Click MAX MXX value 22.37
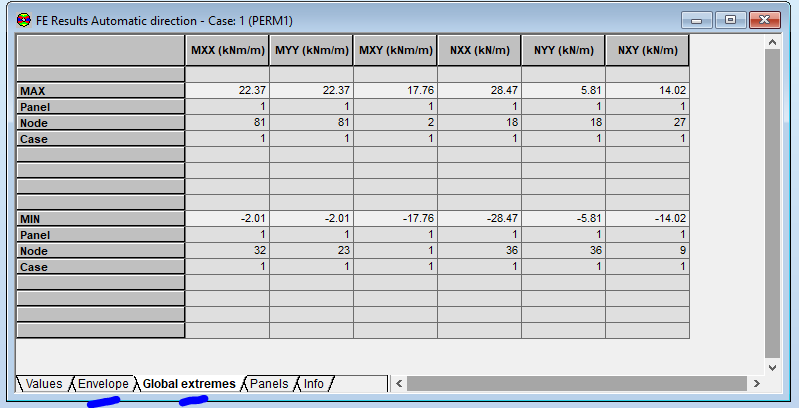Image resolution: width=799 pixels, height=408 pixels. tap(227, 90)
